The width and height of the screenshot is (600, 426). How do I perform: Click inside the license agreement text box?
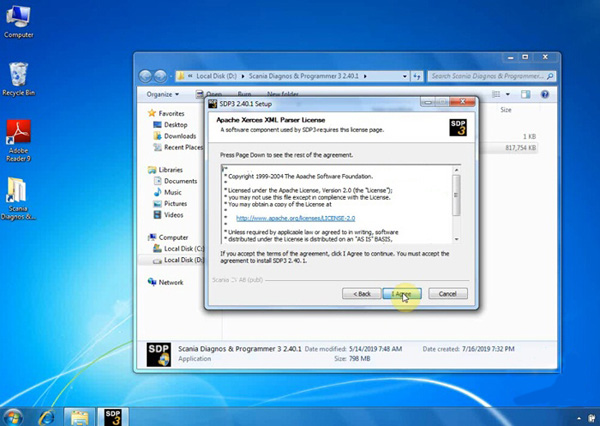coord(337,204)
